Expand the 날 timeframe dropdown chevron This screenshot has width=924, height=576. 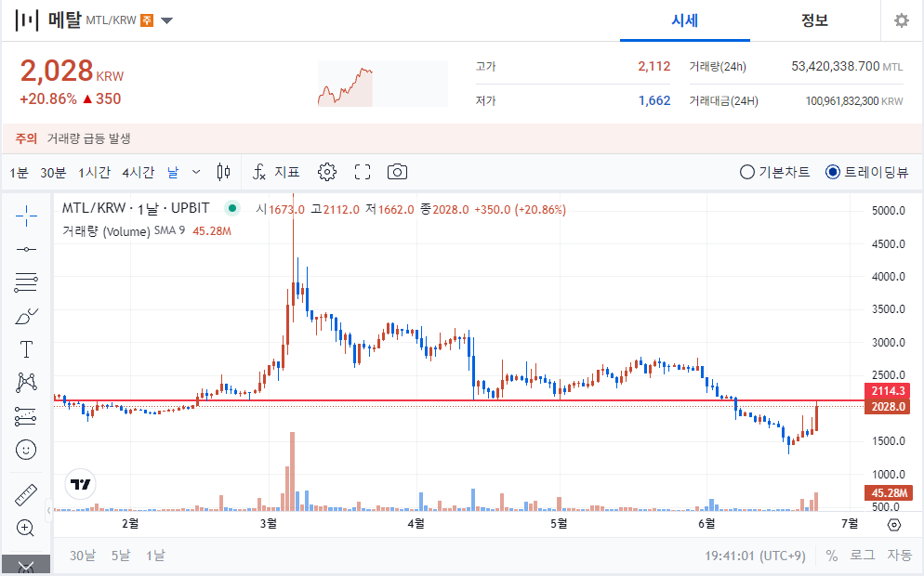[x=197, y=171]
